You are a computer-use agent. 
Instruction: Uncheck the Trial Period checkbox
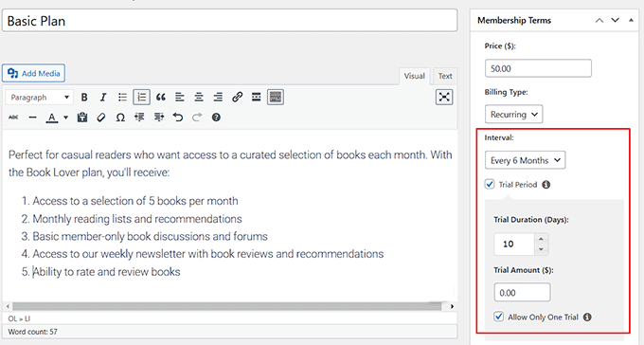tap(490, 184)
